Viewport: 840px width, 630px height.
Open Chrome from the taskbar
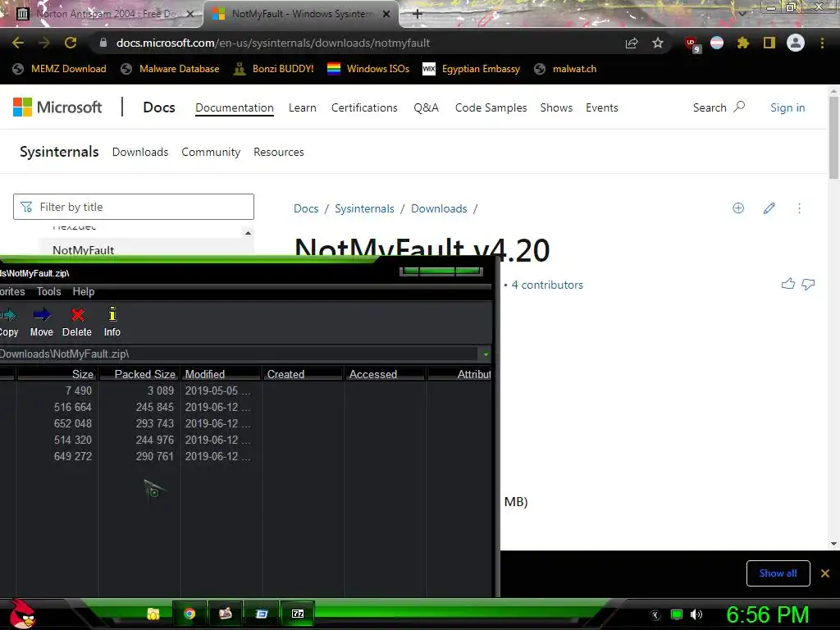click(x=189, y=614)
